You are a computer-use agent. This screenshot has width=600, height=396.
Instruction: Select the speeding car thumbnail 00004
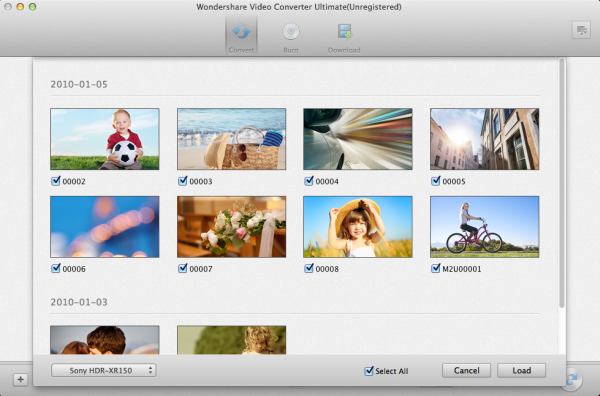tap(358, 139)
